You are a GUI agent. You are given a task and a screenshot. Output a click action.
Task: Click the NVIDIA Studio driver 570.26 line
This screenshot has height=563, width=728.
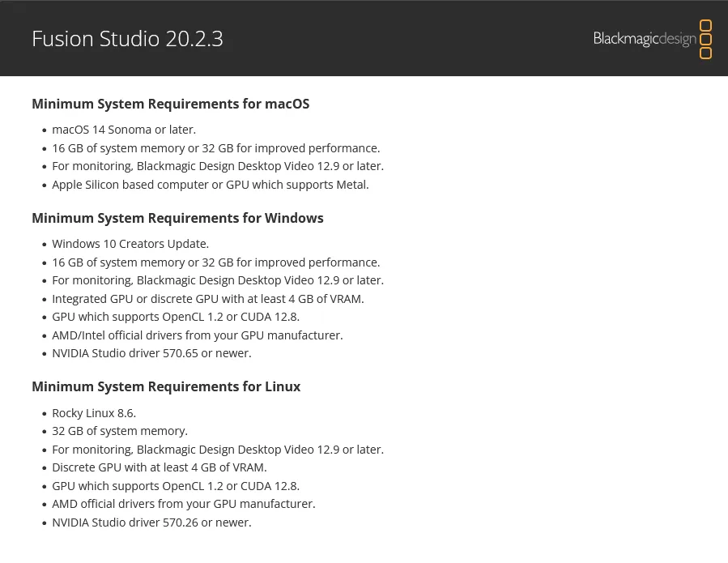coord(151,522)
